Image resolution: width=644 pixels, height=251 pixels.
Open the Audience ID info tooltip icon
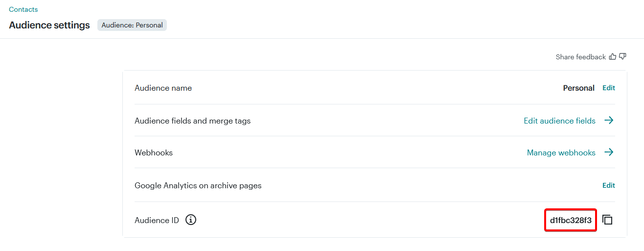pyautogui.click(x=191, y=220)
